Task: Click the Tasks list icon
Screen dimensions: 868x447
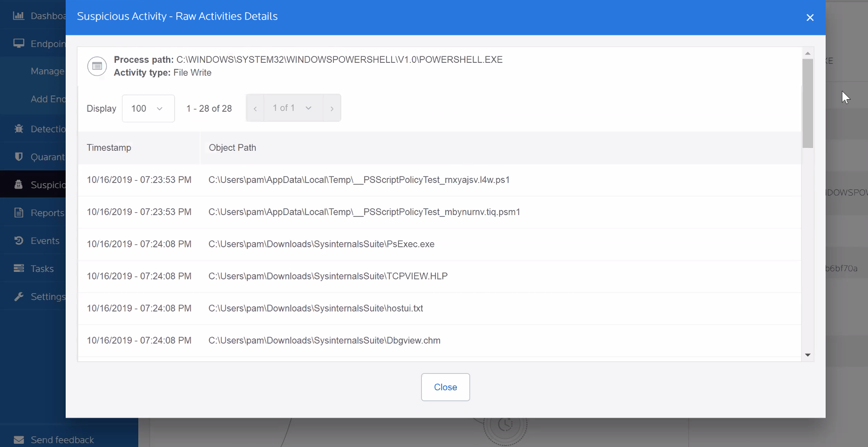Action: coord(19,268)
